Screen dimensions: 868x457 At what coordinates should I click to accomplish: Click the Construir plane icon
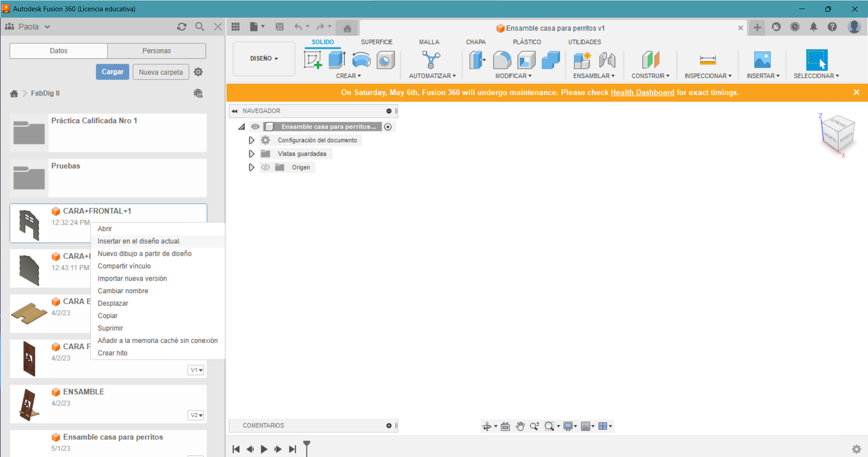[651, 60]
